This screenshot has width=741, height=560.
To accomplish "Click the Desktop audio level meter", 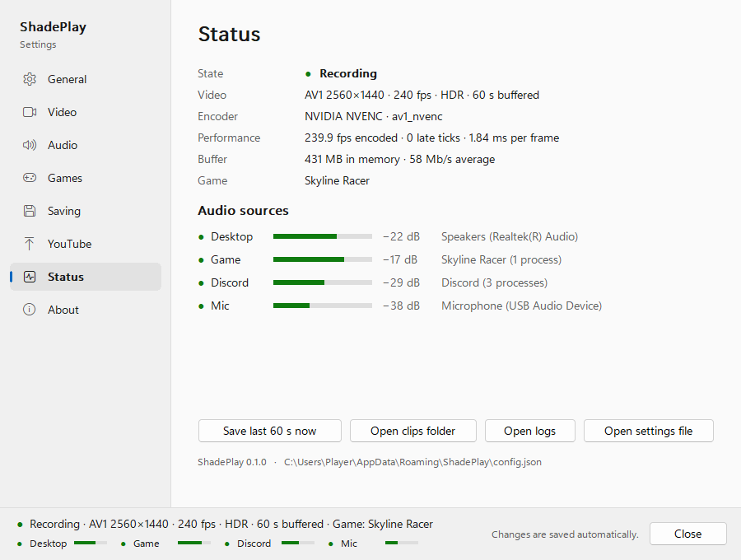I will [x=323, y=236].
